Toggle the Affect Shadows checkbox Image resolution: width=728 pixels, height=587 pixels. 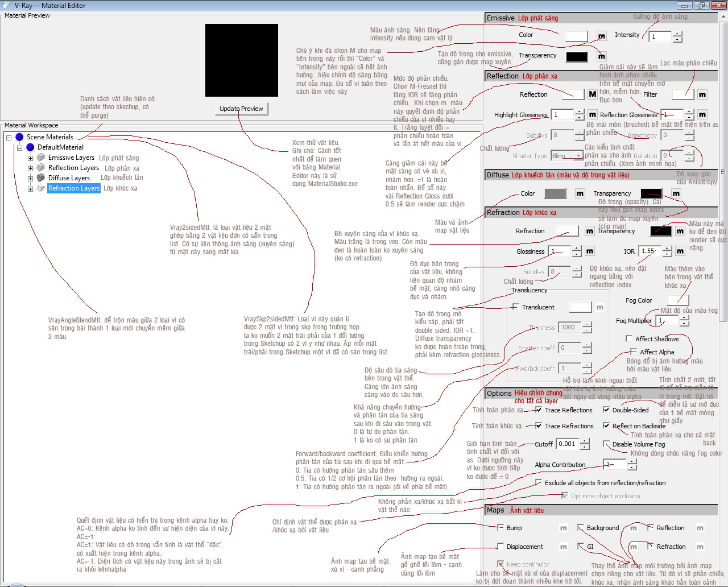coord(629,338)
